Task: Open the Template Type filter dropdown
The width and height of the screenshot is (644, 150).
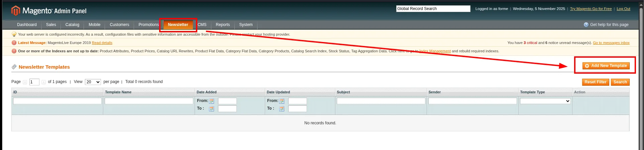Action: (545, 101)
